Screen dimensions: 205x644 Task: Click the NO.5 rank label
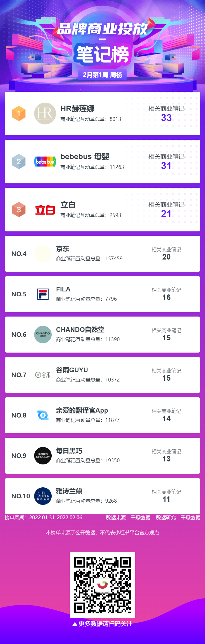pos(19,294)
